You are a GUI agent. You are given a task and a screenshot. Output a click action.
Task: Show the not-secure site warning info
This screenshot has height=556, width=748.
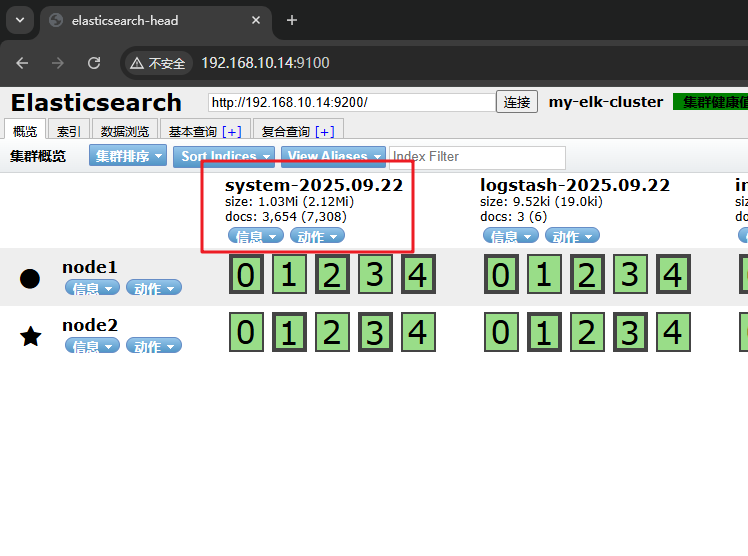click(x=157, y=63)
